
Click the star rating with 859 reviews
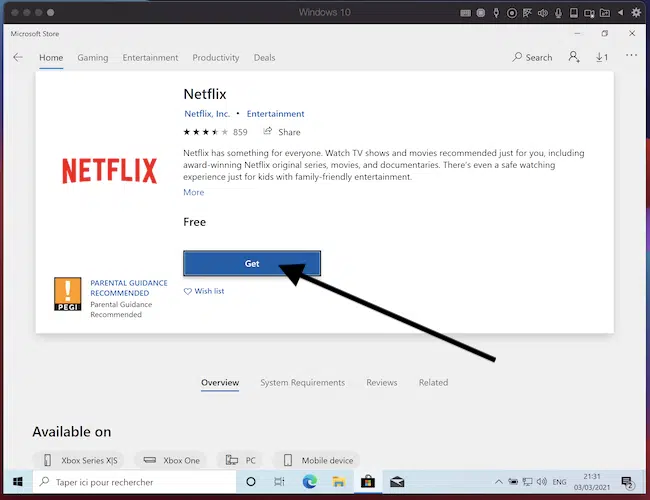[215, 132]
